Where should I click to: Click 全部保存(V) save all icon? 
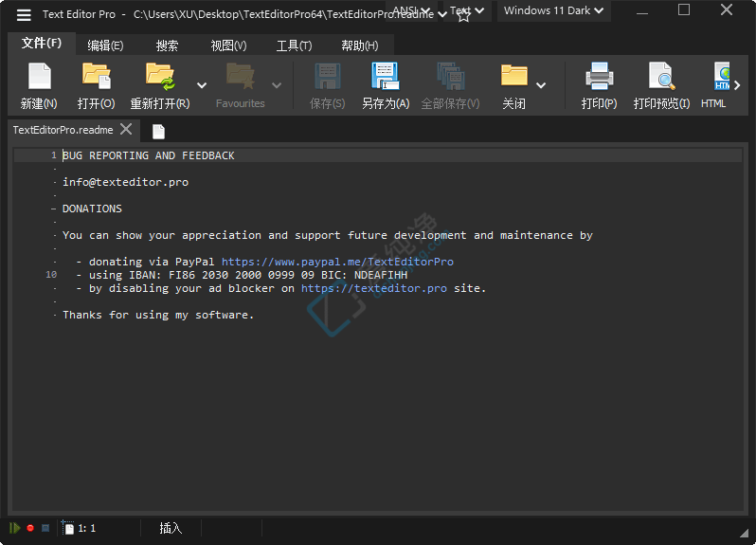coord(450,76)
